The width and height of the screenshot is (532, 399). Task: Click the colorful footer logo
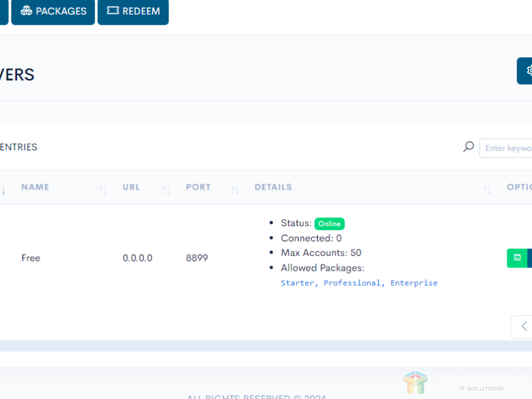click(416, 383)
